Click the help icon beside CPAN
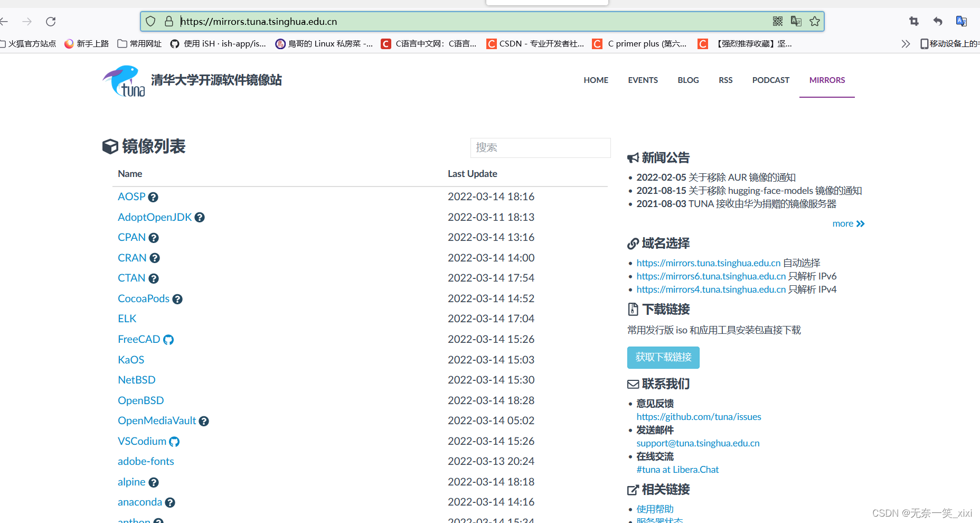Screen dimensions: 980x523 [x=154, y=238]
